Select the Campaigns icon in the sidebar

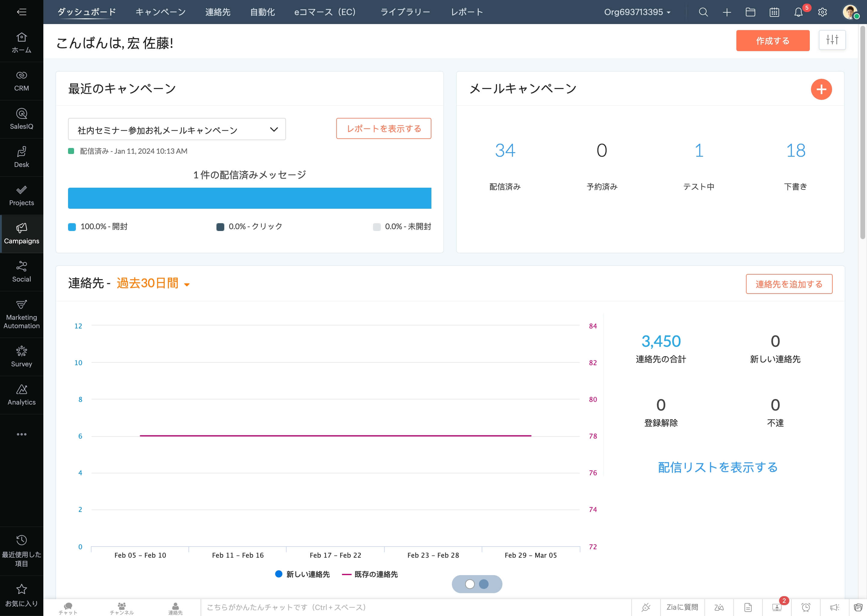[x=22, y=233]
